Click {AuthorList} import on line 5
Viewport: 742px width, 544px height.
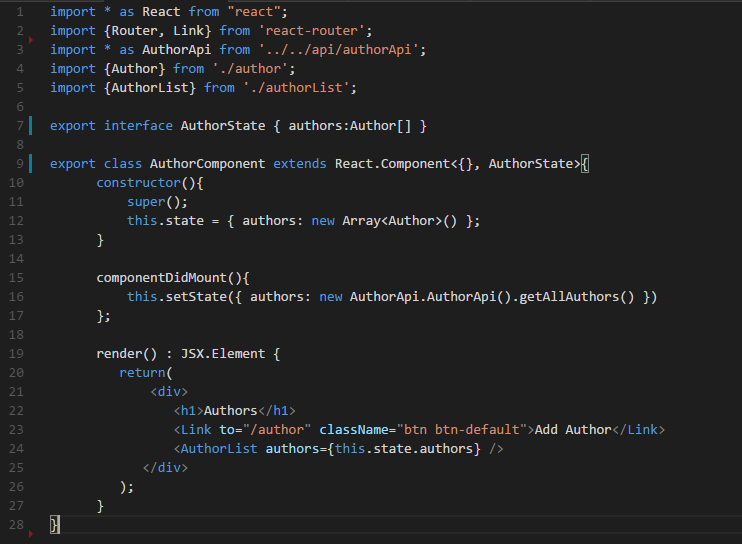(150, 88)
